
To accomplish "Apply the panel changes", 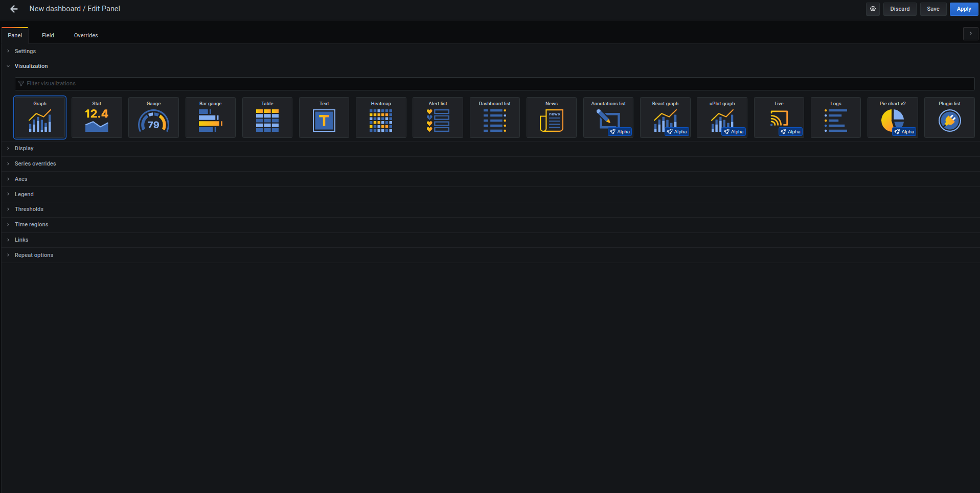I will pos(964,9).
